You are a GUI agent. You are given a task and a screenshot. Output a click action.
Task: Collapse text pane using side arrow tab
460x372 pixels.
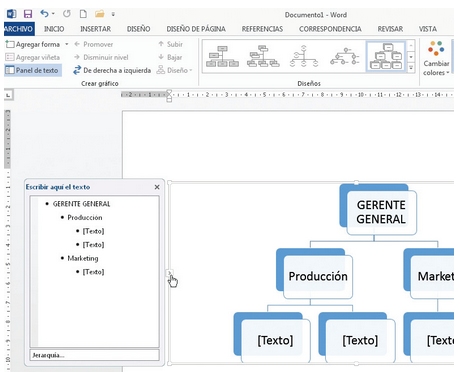click(x=169, y=273)
